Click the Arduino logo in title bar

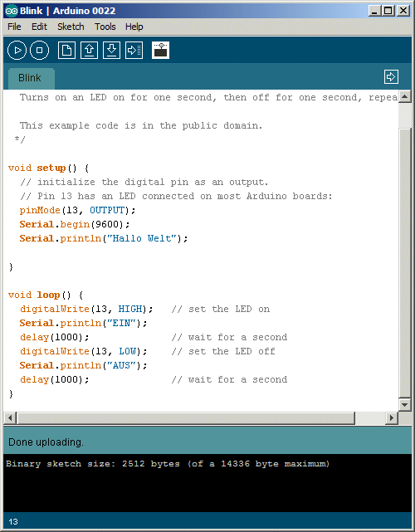11,11
